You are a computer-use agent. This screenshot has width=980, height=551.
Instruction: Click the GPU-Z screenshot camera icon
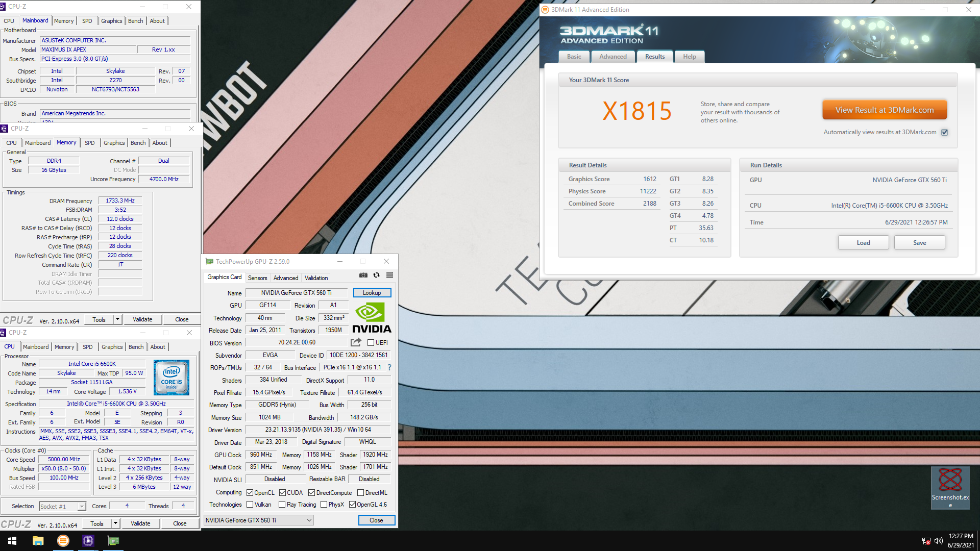point(363,275)
